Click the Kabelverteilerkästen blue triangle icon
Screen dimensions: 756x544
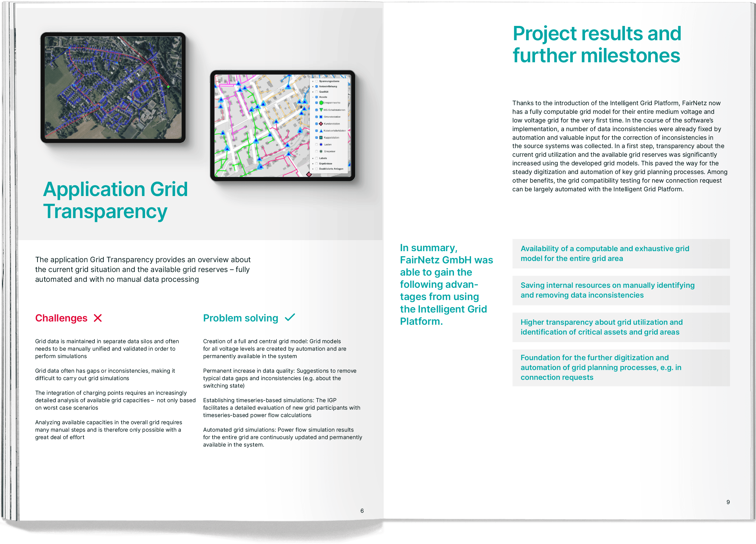321,131
